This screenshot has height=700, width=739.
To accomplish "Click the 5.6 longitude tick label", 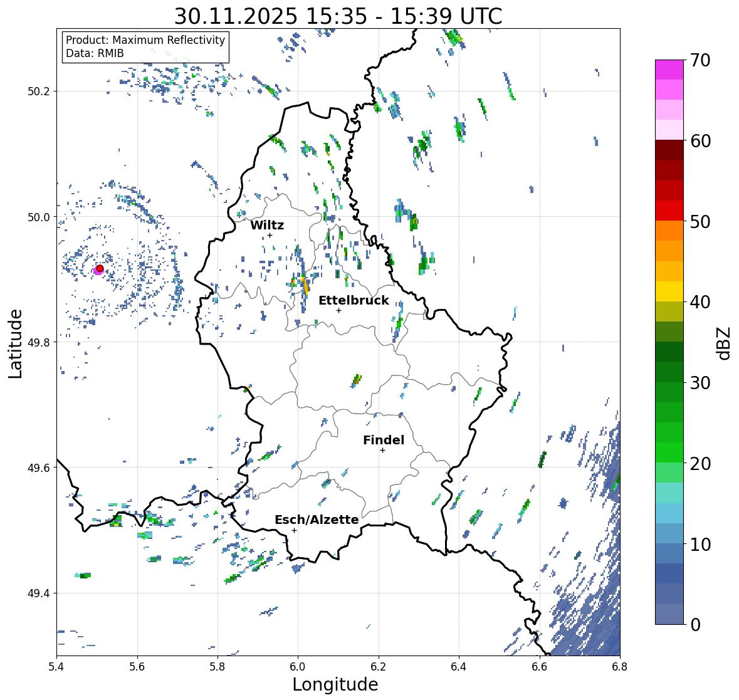I will point(137,667).
